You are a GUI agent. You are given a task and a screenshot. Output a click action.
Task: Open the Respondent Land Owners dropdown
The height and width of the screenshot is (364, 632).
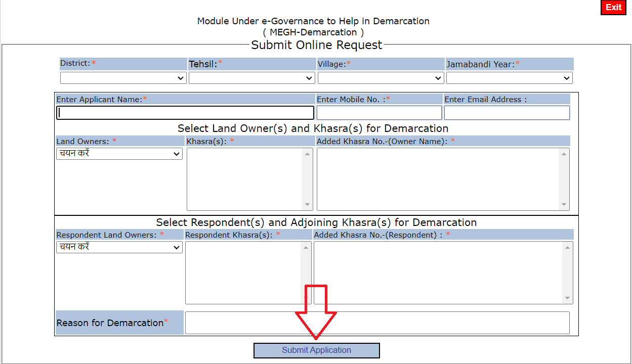(x=119, y=247)
